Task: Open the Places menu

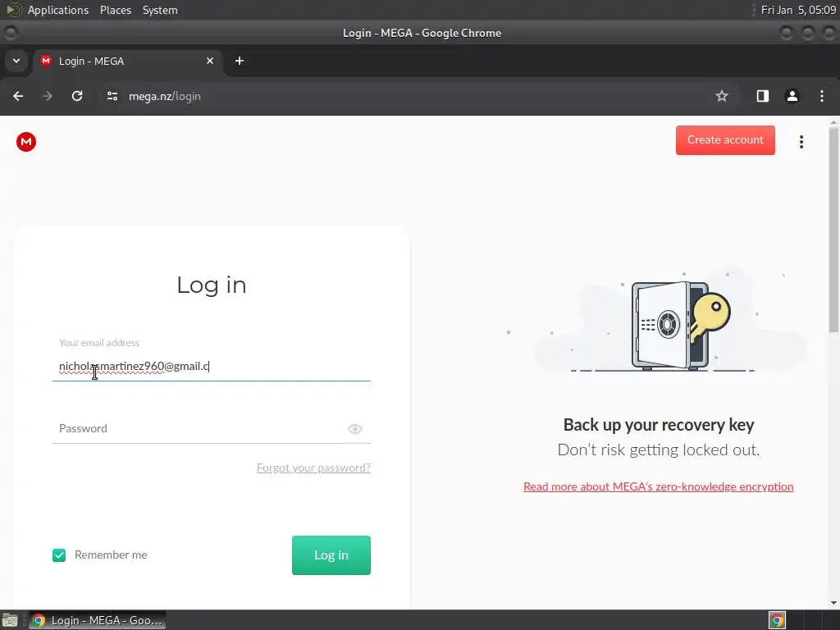Action: point(115,10)
